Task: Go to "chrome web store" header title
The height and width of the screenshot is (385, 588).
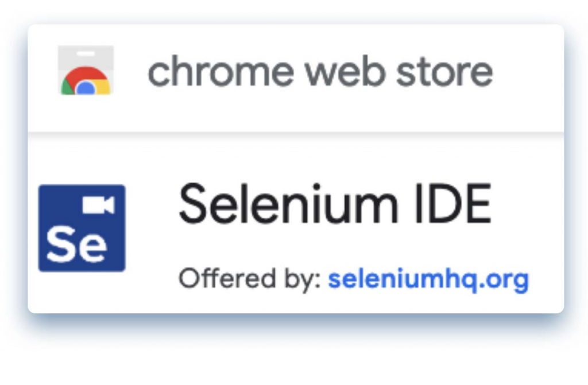Action: 320,71
